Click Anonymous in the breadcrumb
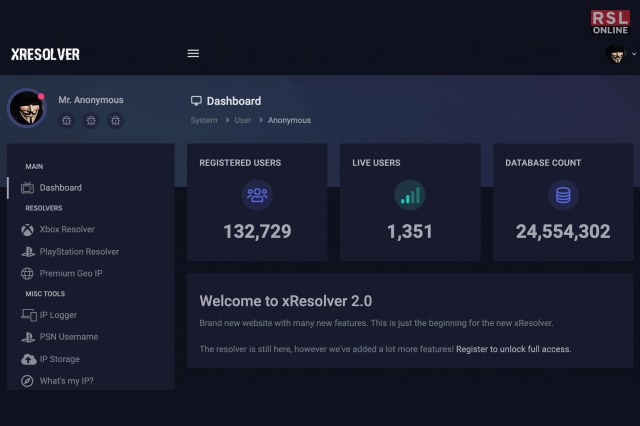The image size is (640, 426). pos(289,120)
